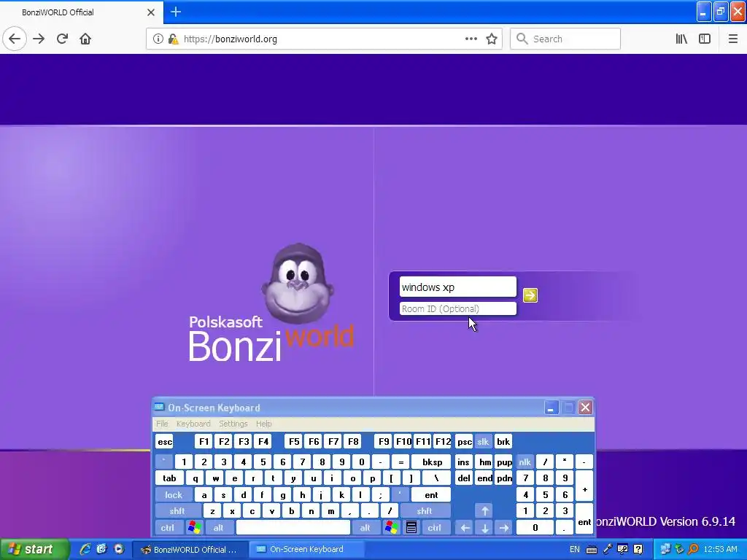
Task: Click the bksp key on on-screen keyboard
Action: [432, 462]
